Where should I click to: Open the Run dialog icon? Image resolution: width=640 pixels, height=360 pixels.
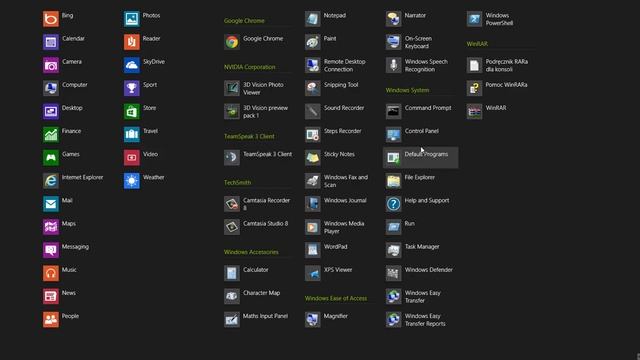click(393, 227)
